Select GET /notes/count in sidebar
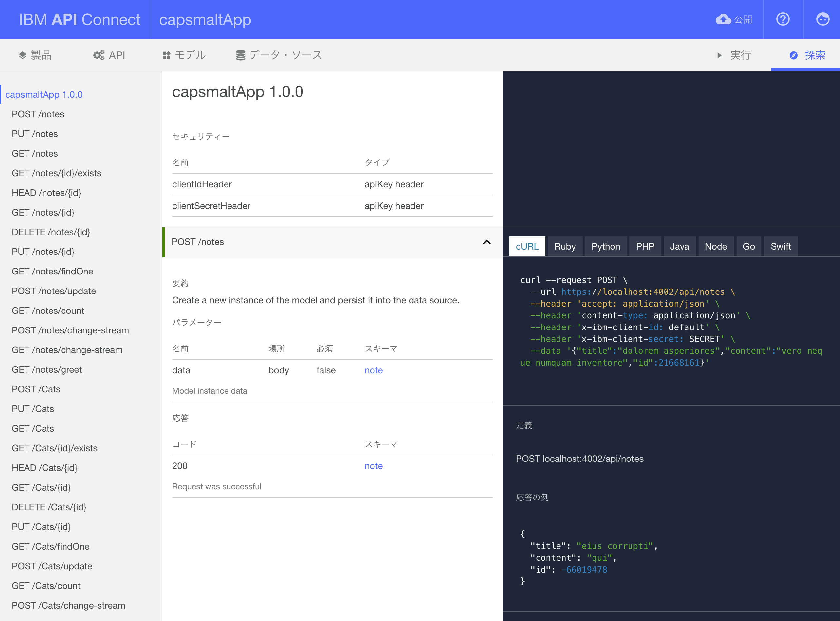 pyautogui.click(x=48, y=310)
